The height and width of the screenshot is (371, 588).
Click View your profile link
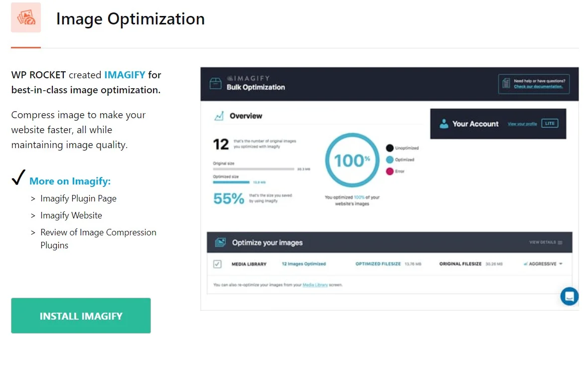coord(522,124)
